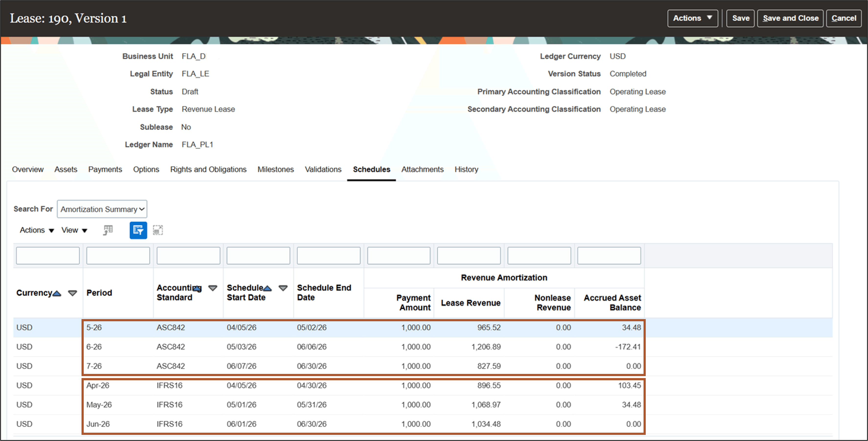Switch to the Assets tab
The width and height of the screenshot is (868, 441).
[x=66, y=169]
